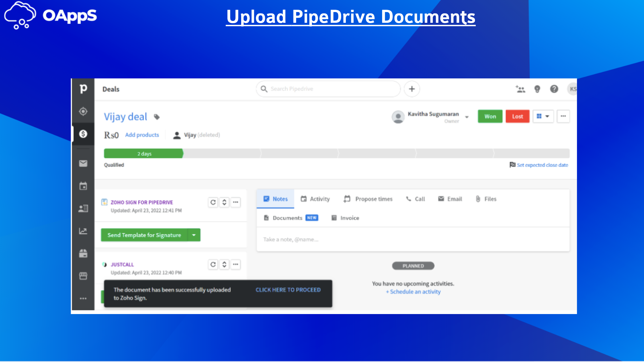
Task: Refresh the JustCall panel
Action: coord(213,264)
